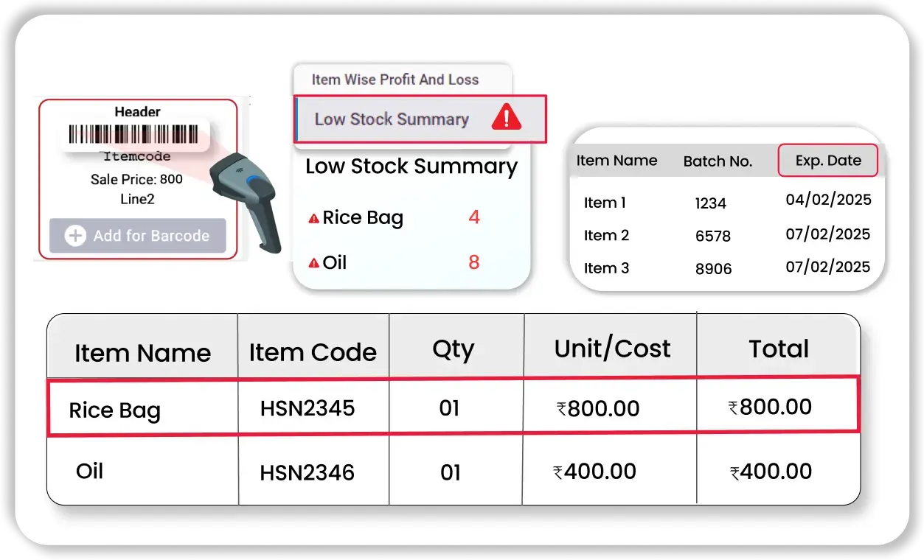Click the red warning triangle beside Low Stock Summary menu

pos(506,118)
